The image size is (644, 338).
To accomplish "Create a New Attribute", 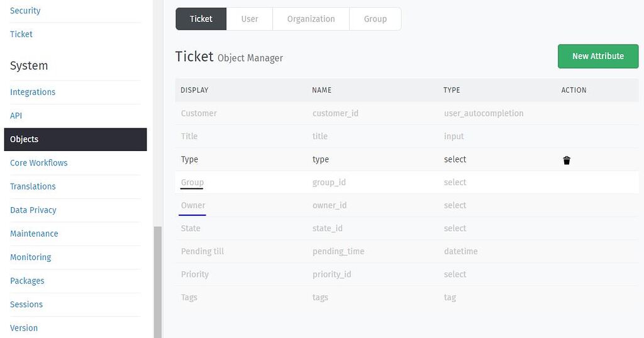I will pos(598,57).
